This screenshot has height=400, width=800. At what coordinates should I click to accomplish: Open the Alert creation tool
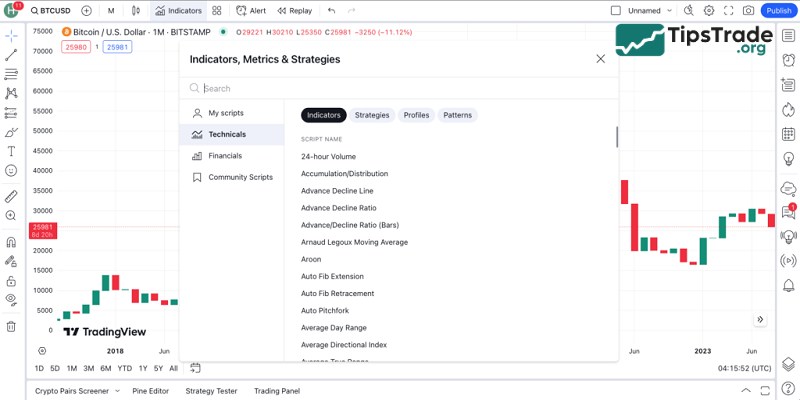tap(252, 11)
